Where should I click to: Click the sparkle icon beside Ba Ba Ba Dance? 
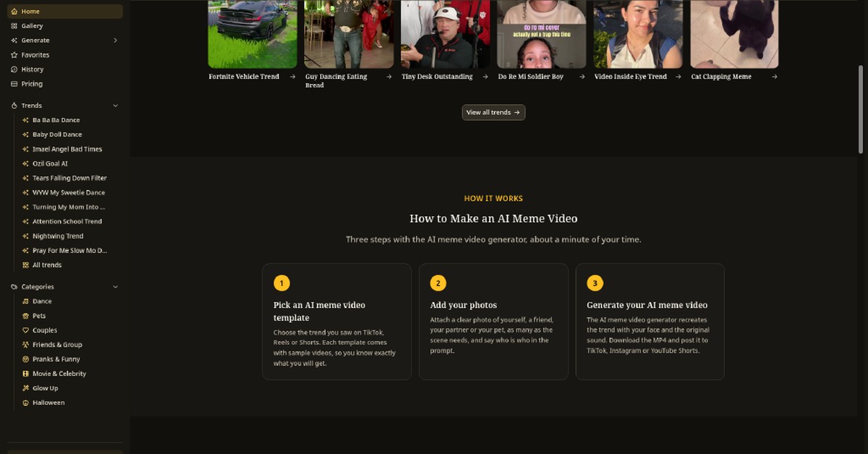tap(25, 120)
